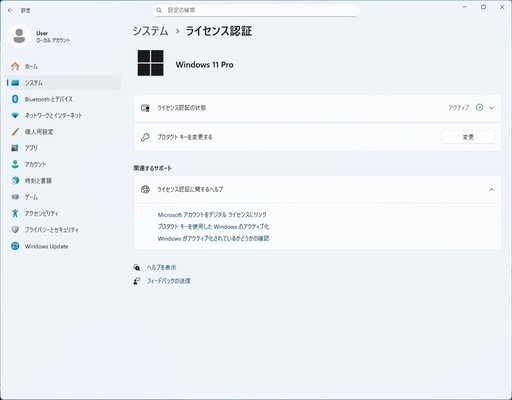Click the 個人用設定 paintbrush icon
The image size is (512, 400).
(x=15, y=132)
